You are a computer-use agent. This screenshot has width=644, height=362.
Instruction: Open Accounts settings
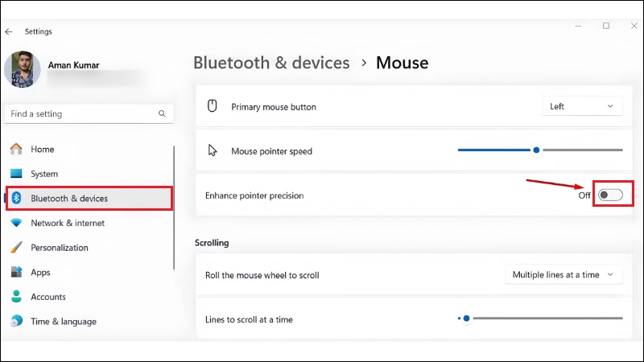tap(89, 297)
